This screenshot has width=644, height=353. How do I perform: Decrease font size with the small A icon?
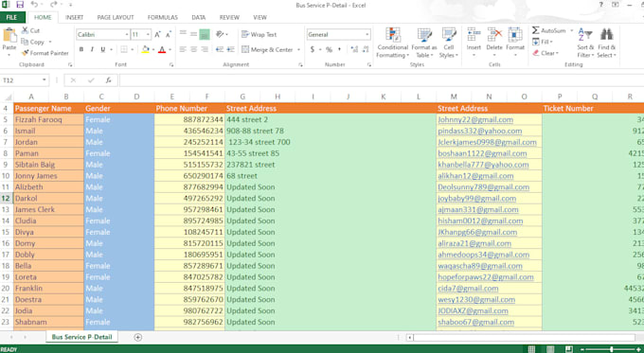pos(169,34)
